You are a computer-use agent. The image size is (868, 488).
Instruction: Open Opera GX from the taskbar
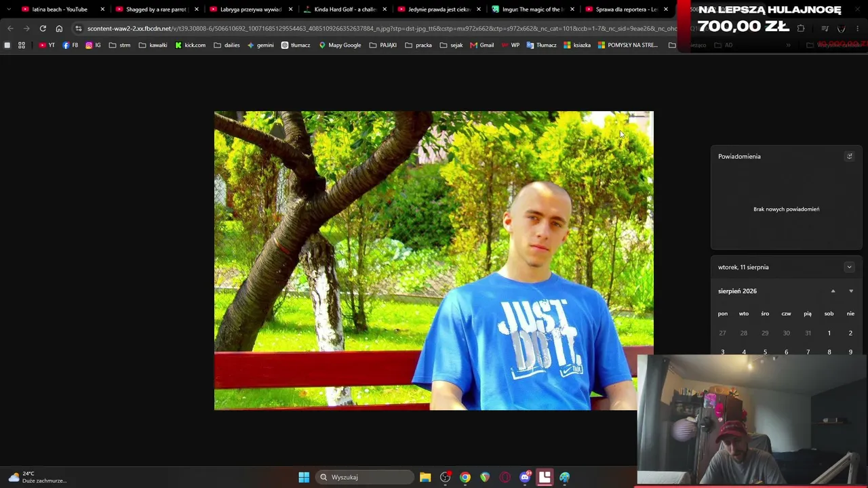tap(505, 477)
